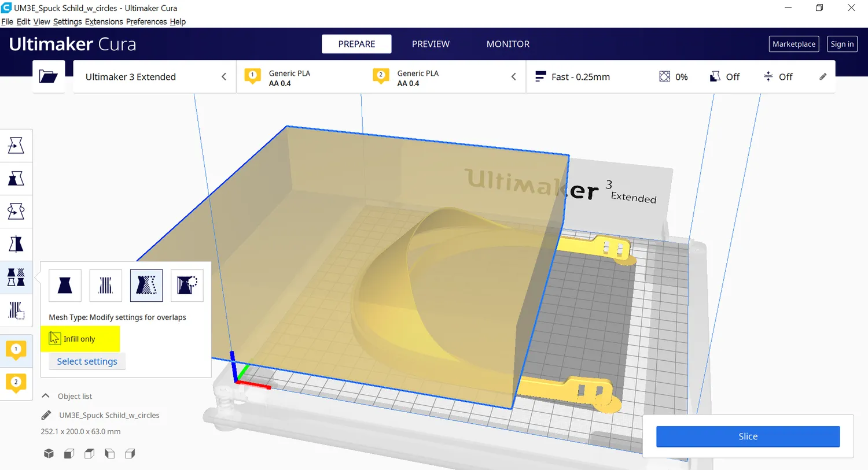Click the adhesion Off setting

tap(778, 76)
